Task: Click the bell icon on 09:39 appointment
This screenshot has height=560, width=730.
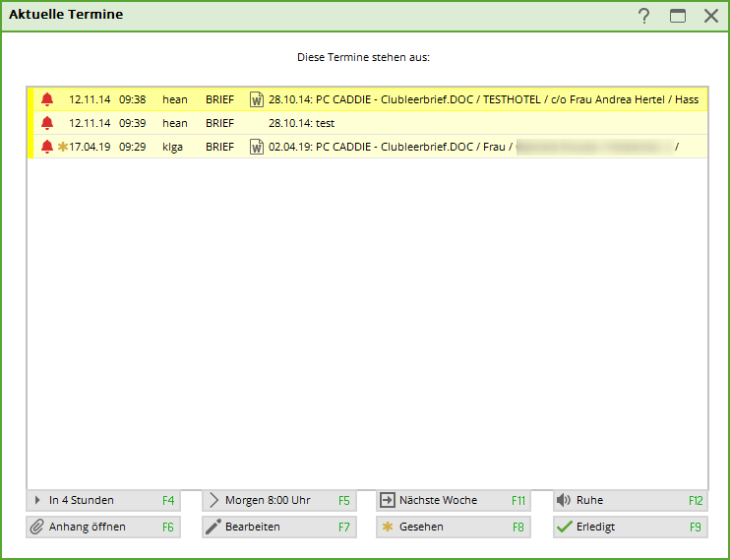Action: click(x=47, y=123)
